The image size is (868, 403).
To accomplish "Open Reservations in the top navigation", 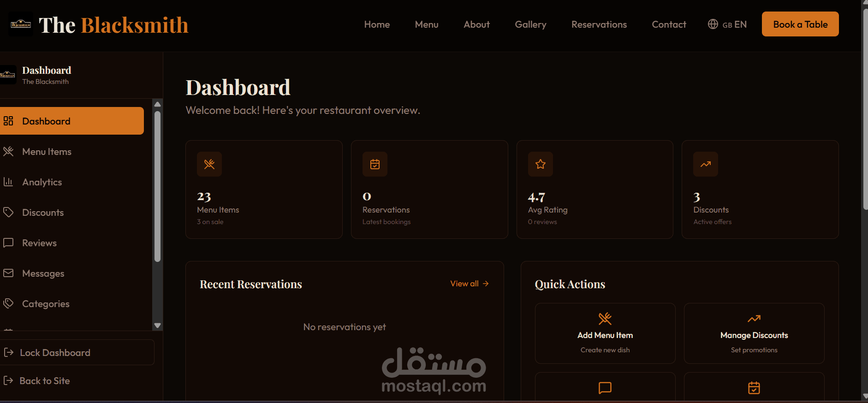I will [599, 24].
